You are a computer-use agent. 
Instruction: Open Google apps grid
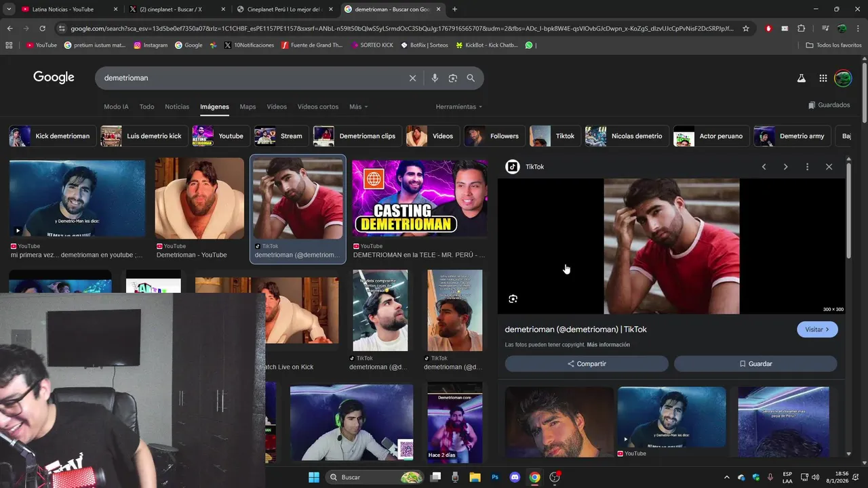[823, 78]
